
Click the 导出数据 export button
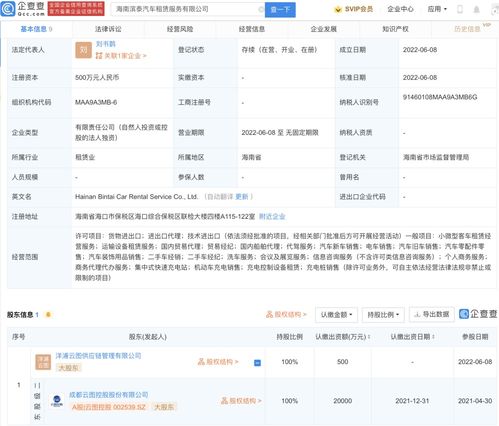pyautogui.click(x=432, y=314)
